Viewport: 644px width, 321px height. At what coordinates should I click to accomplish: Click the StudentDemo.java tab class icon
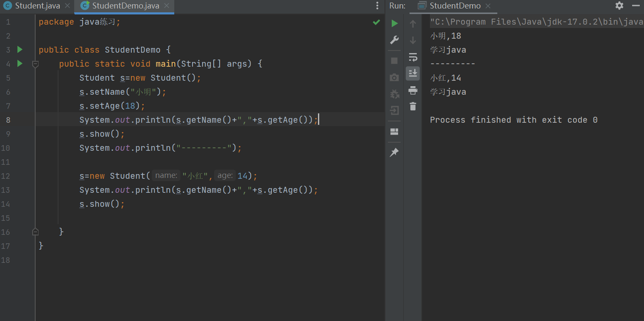(85, 6)
